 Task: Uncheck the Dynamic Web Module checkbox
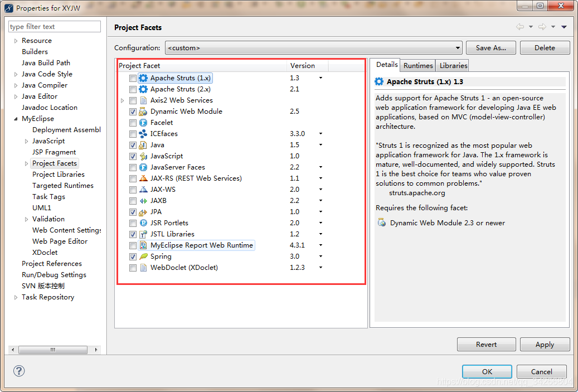pos(133,112)
